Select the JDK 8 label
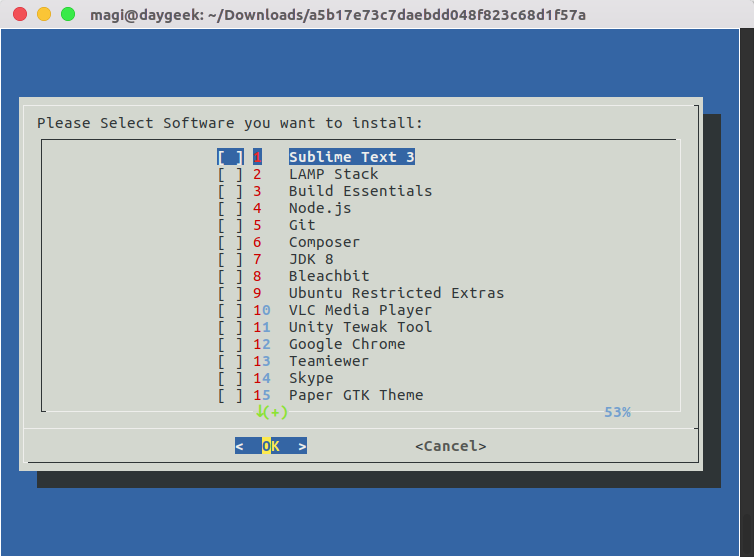 (x=311, y=259)
